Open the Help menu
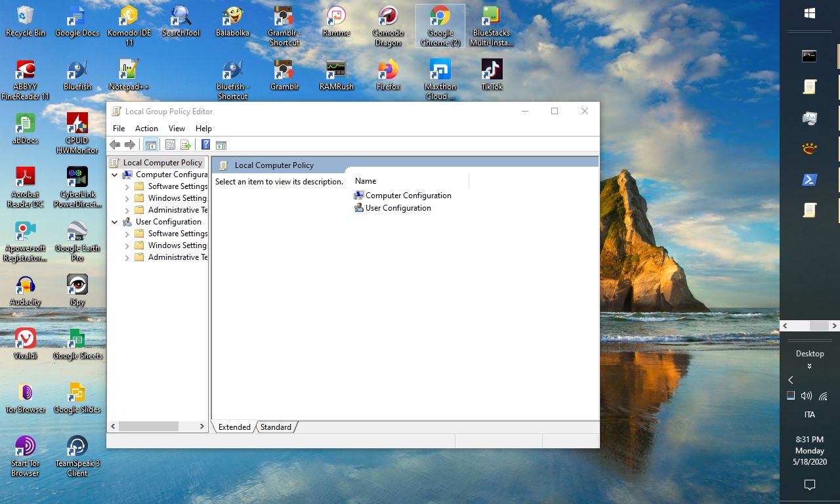The width and height of the screenshot is (840, 504). point(203,129)
